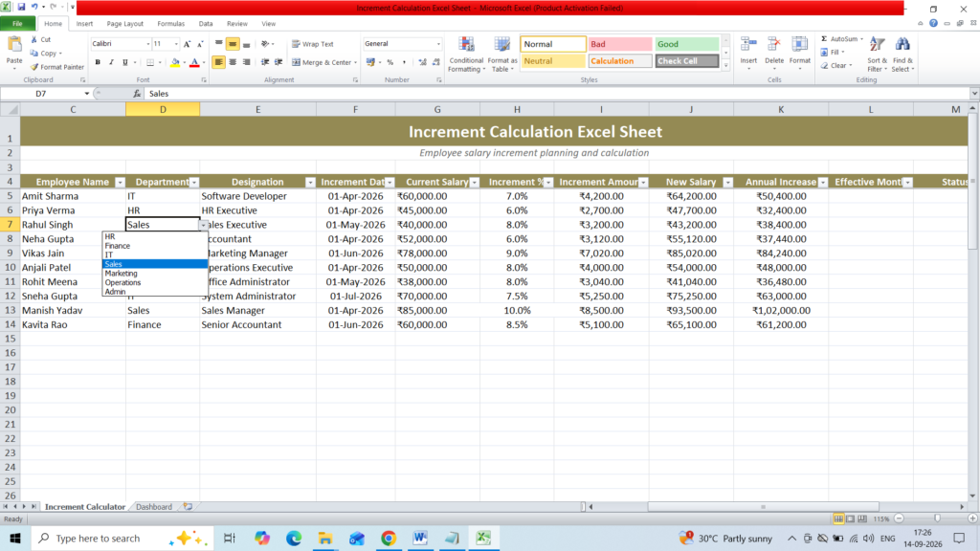Switch to Page Layout view icon
The width and height of the screenshot is (980, 551).
(x=851, y=518)
